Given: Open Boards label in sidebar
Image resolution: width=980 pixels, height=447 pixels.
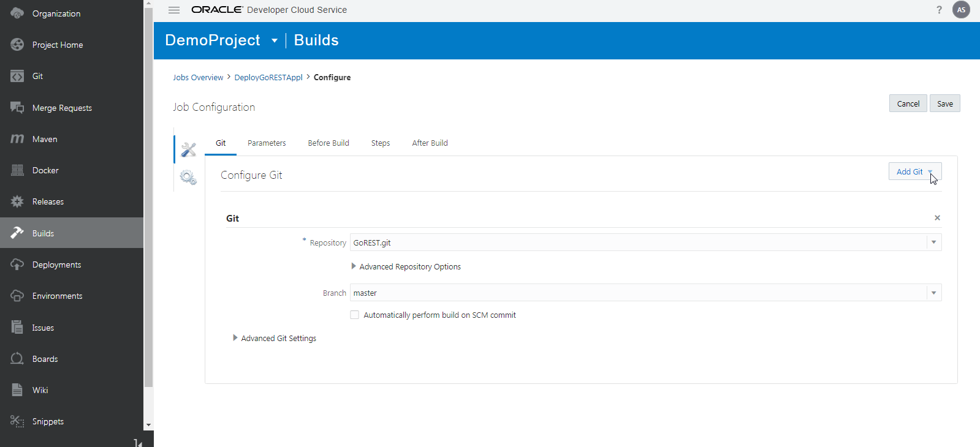Looking at the screenshot, I should (45, 359).
